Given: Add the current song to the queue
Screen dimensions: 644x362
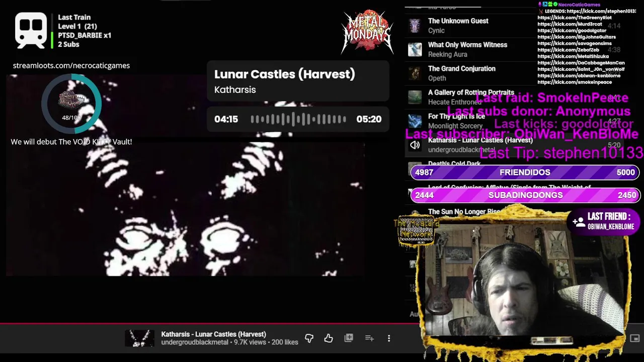Looking at the screenshot, I should (x=369, y=338).
